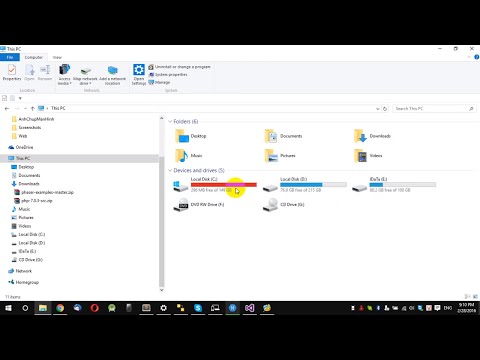Select the IDaTa (E:) drive icon
The height and width of the screenshot is (360, 480).
coord(359,187)
